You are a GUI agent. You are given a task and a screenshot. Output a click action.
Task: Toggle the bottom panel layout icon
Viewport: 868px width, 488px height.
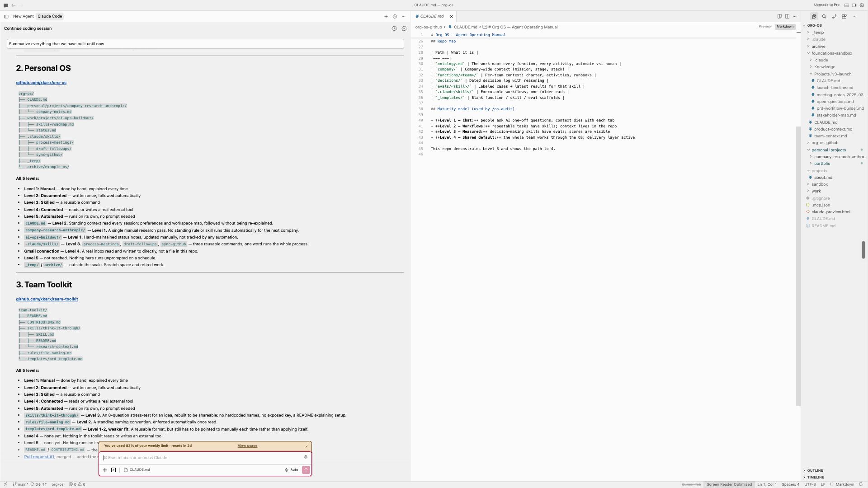point(847,5)
